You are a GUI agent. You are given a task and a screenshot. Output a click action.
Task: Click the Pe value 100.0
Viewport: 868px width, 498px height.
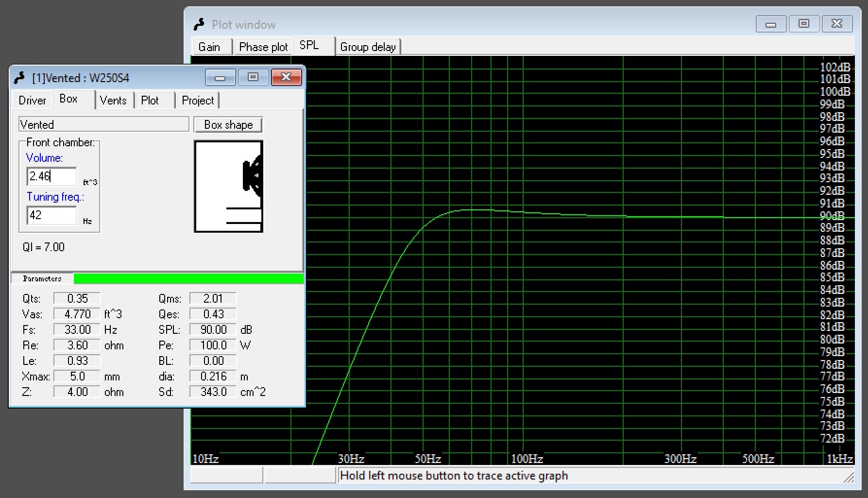point(213,345)
